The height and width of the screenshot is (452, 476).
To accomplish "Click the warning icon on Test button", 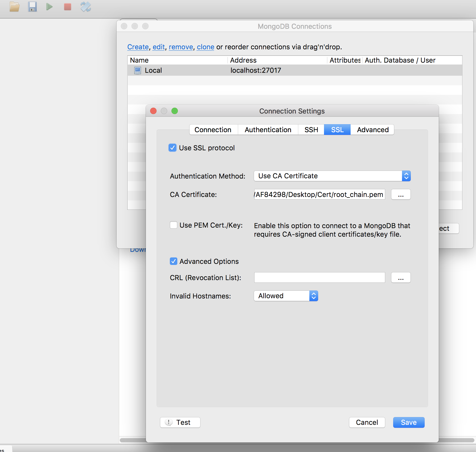I will (169, 422).
